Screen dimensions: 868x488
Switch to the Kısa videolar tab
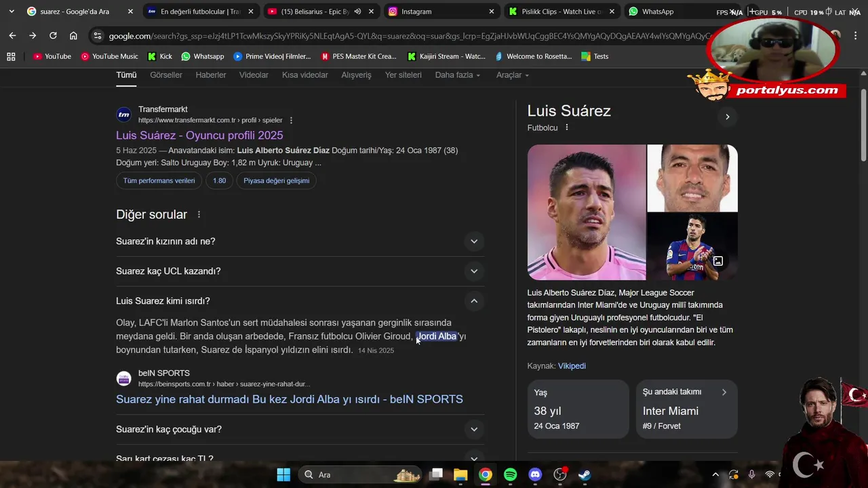305,75
